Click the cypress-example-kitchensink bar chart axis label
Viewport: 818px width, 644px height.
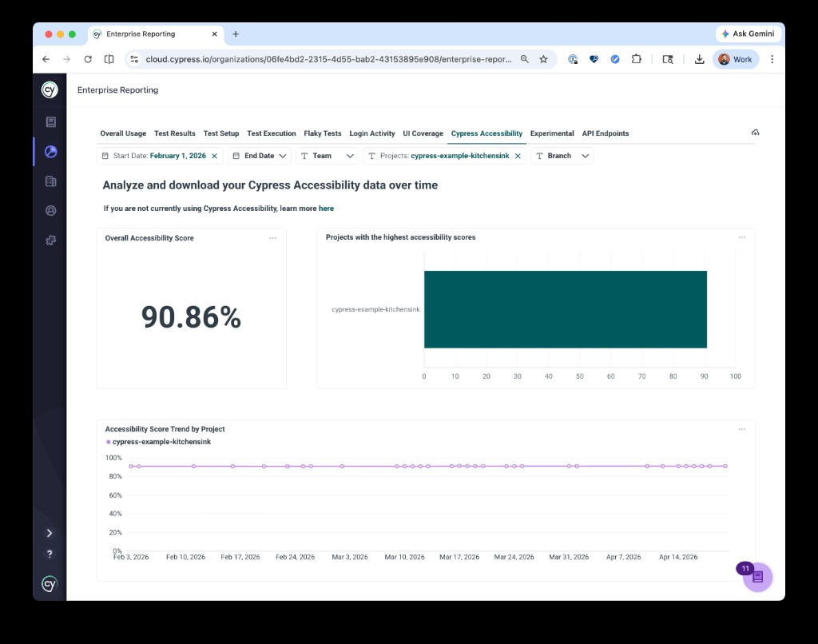click(x=375, y=309)
